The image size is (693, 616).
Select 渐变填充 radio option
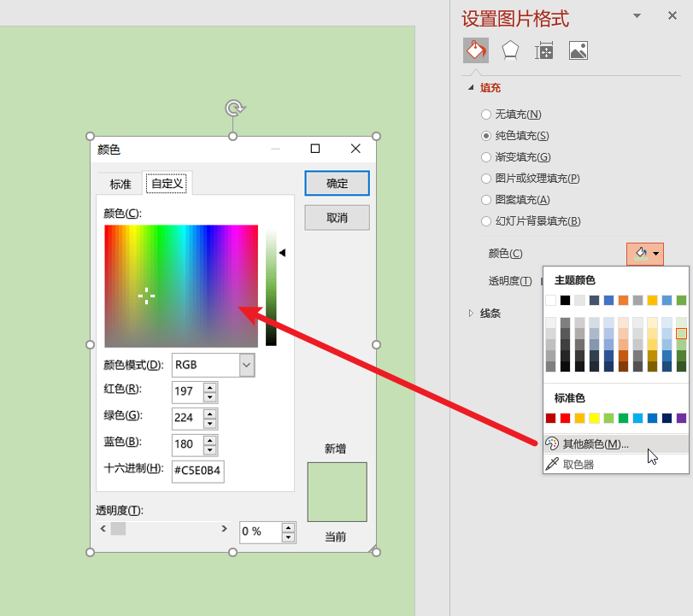[485, 157]
